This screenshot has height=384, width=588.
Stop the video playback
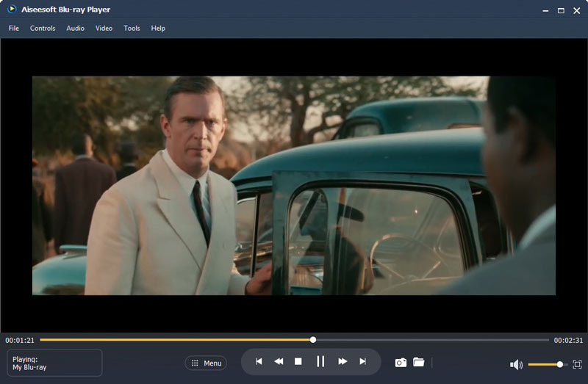[298, 361]
